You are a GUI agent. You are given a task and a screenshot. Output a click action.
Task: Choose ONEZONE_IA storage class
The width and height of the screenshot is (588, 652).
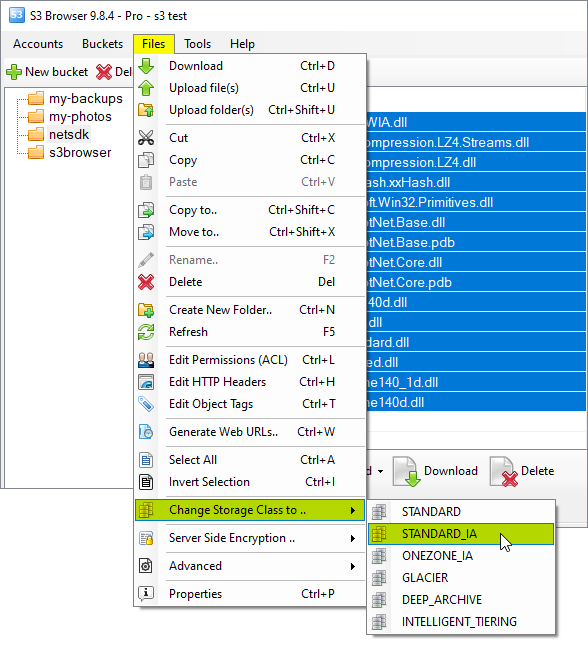click(461, 556)
